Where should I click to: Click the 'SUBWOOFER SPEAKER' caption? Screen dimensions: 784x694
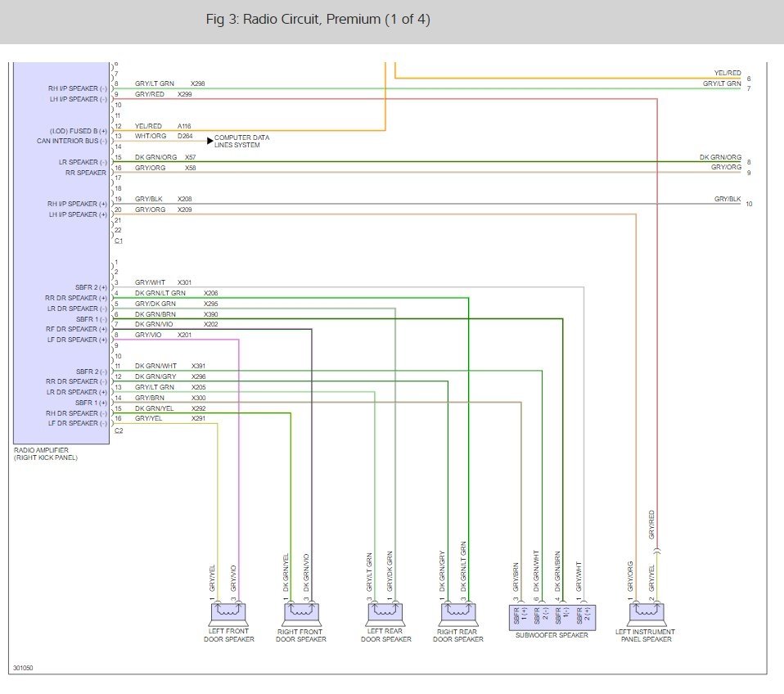click(x=552, y=635)
